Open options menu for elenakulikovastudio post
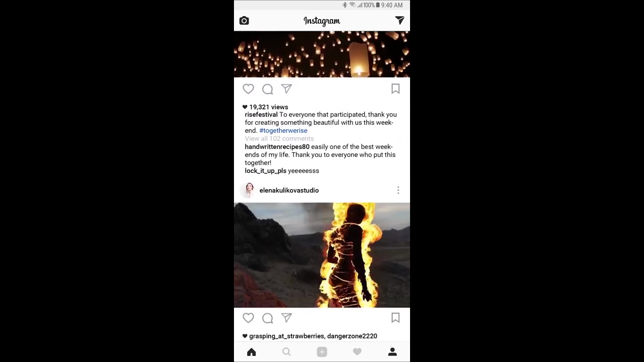The height and width of the screenshot is (362, 644). [x=398, y=190]
